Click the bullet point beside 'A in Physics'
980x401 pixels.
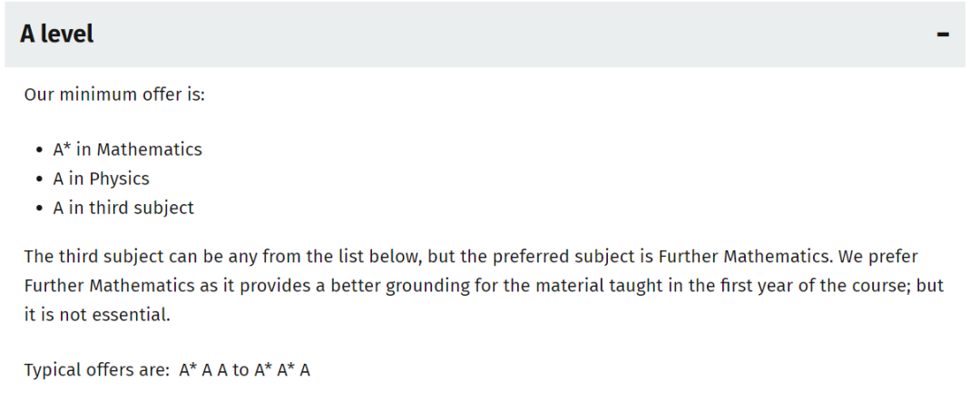[x=39, y=180]
